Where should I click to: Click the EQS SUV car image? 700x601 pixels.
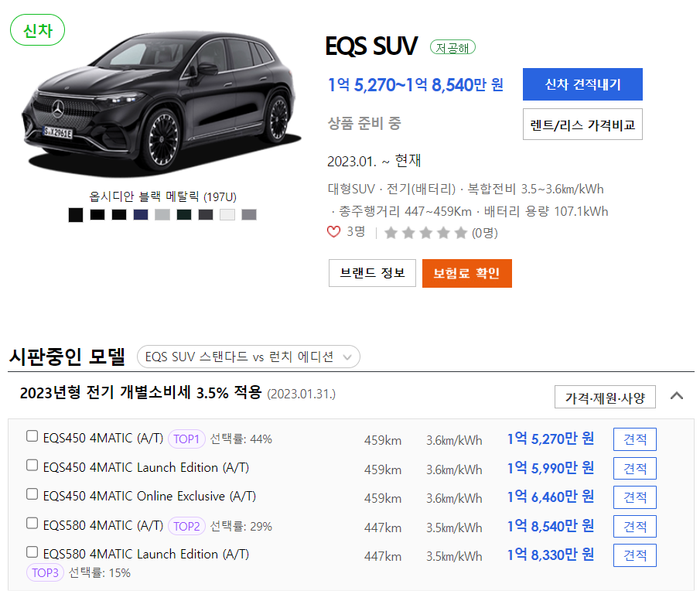(163, 103)
